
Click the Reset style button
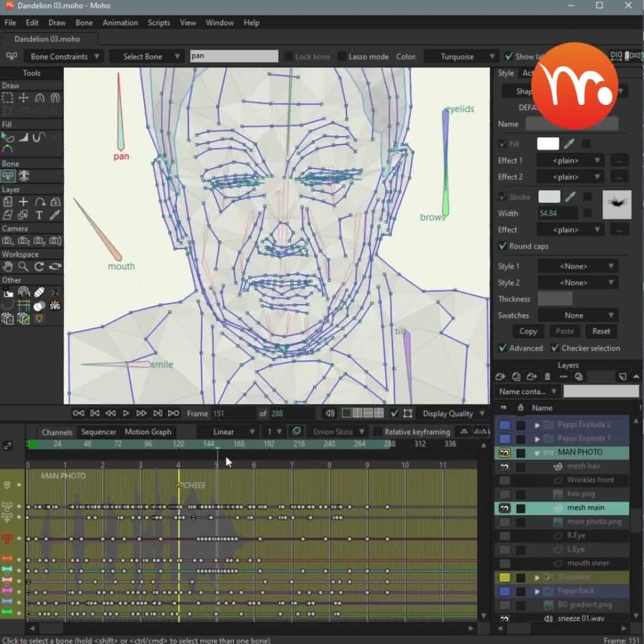pyautogui.click(x=601, y=331)
